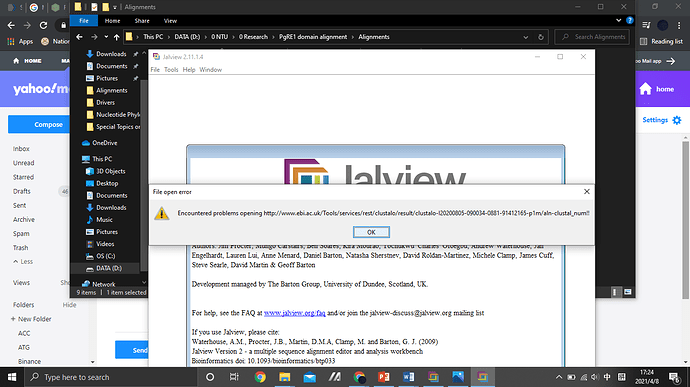Open Jalview Window menu
690x387 pixels.
coord(210,70)
